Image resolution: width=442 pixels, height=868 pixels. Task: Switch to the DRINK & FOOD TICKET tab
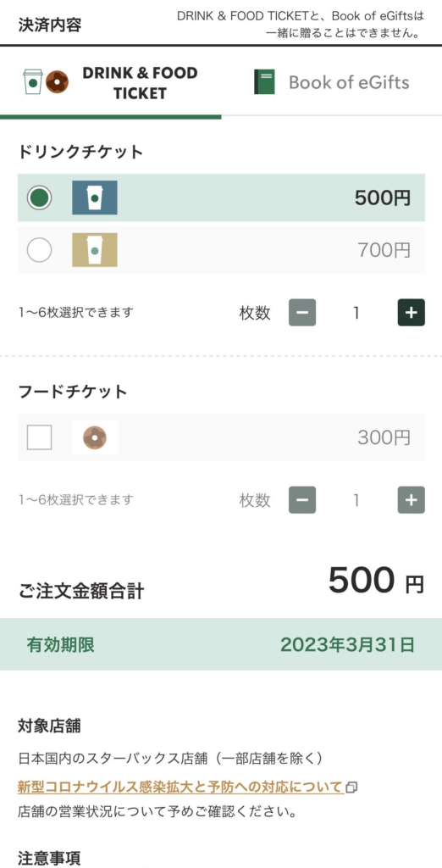pyautogui.click(x=111, y=83)
